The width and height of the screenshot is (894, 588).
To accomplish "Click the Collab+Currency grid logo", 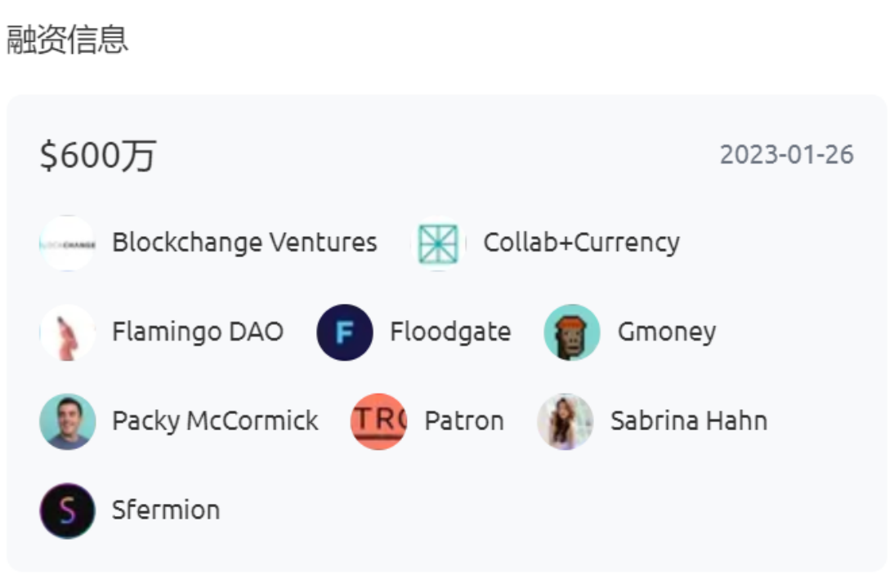I will point(439,243).
